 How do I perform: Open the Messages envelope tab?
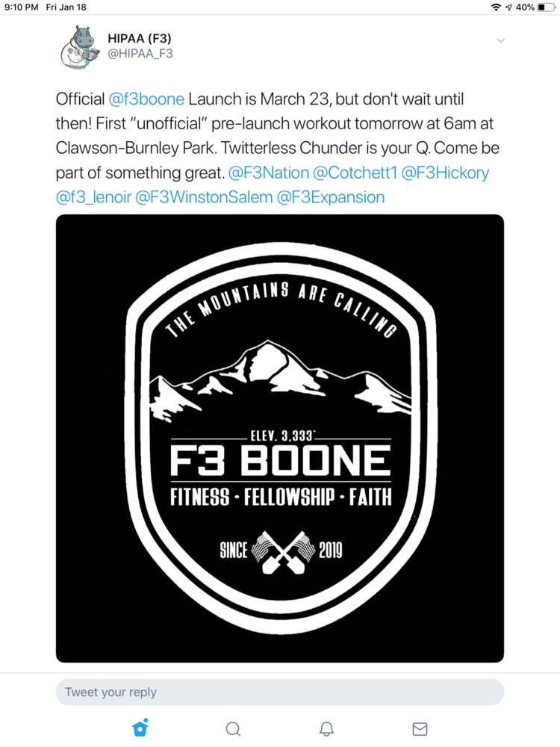tap(420, 728)
